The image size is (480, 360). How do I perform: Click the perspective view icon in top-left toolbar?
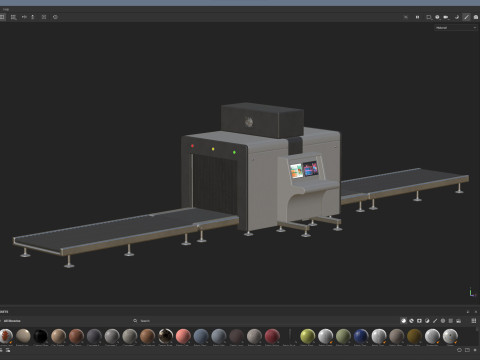[44, 17]
